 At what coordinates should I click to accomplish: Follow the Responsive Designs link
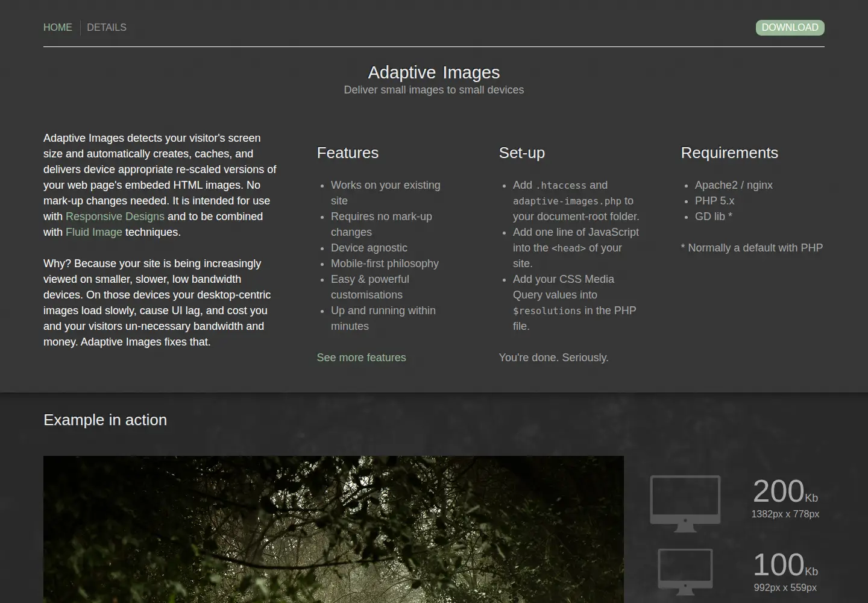tap(115, 216)
